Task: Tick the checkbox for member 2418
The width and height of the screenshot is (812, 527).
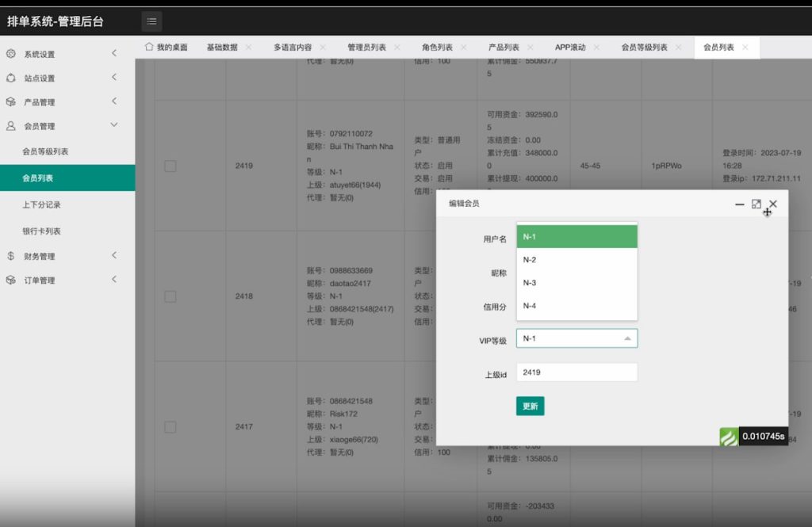Action: [x=170, y=296]
